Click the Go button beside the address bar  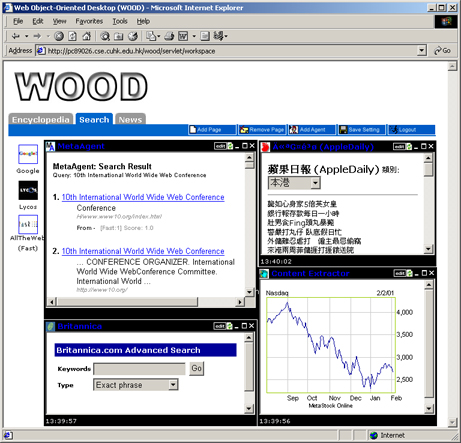pos(442,51)
